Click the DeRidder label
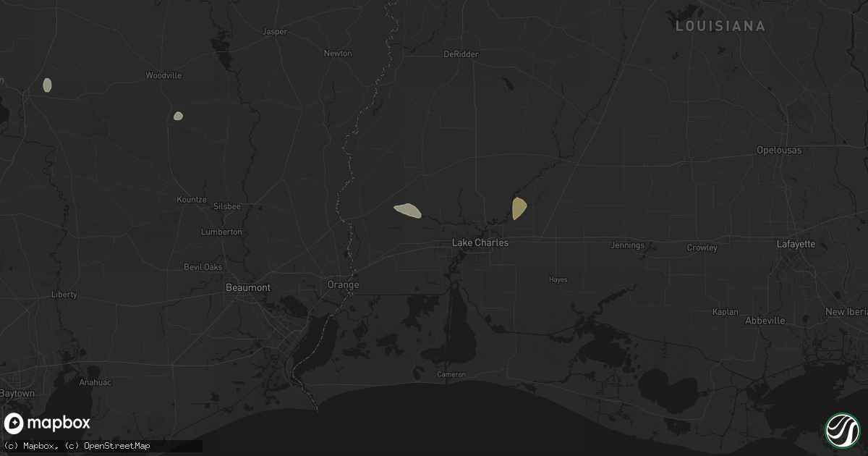The image size is (868, 456). click(x=461, y=54)
